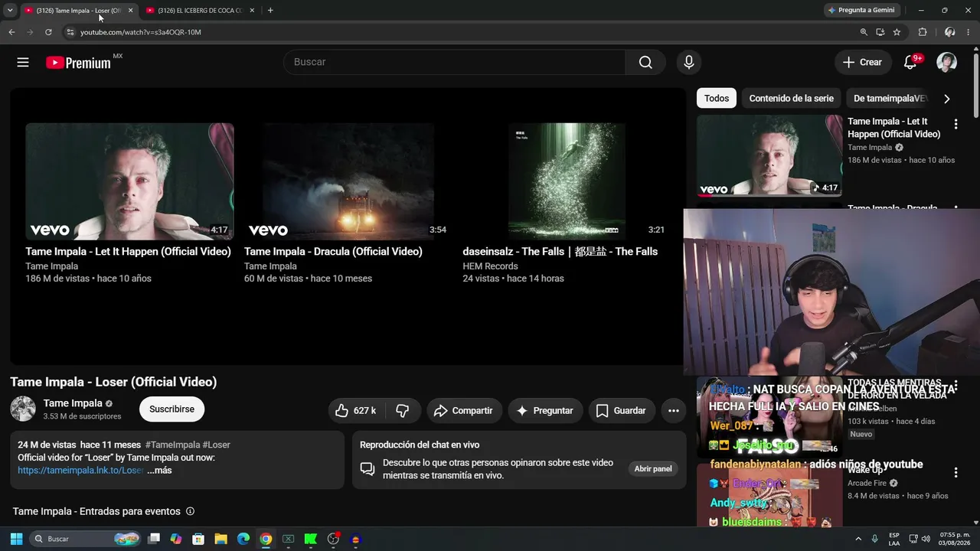Open the Tame Impala channel avatar
Screen dimensions: 980x551
tap(23, 409)
